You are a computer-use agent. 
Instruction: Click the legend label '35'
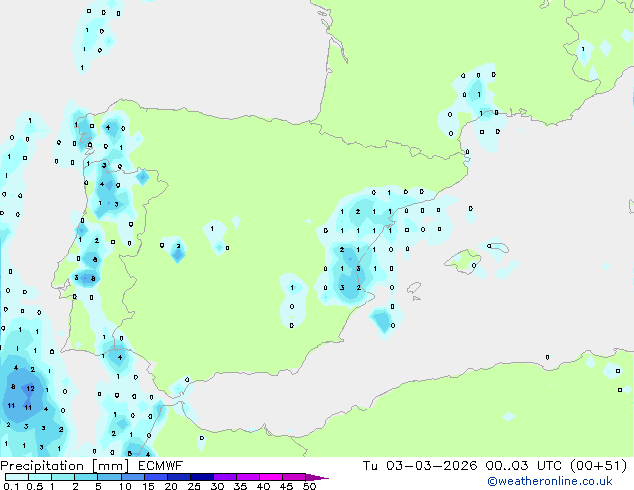click(240, 486)
